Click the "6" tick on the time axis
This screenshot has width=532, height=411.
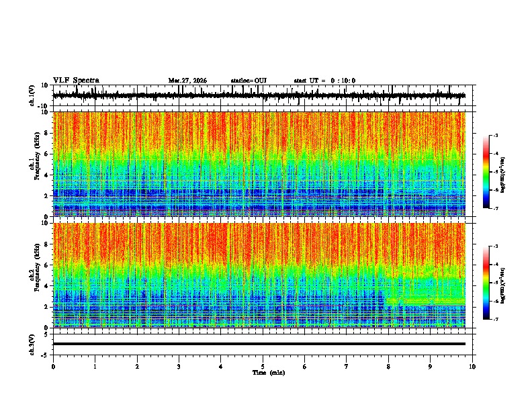tap(305, 367)
